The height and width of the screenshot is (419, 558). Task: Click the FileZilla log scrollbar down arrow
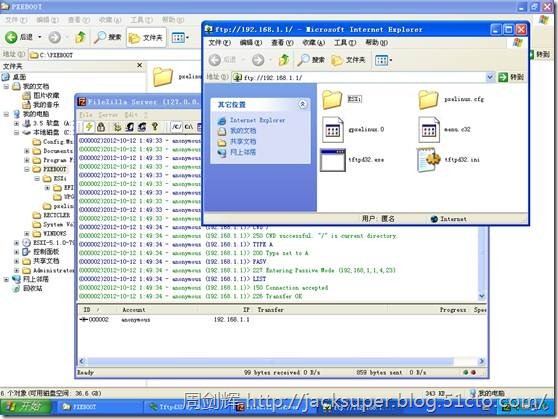[481, 296]
